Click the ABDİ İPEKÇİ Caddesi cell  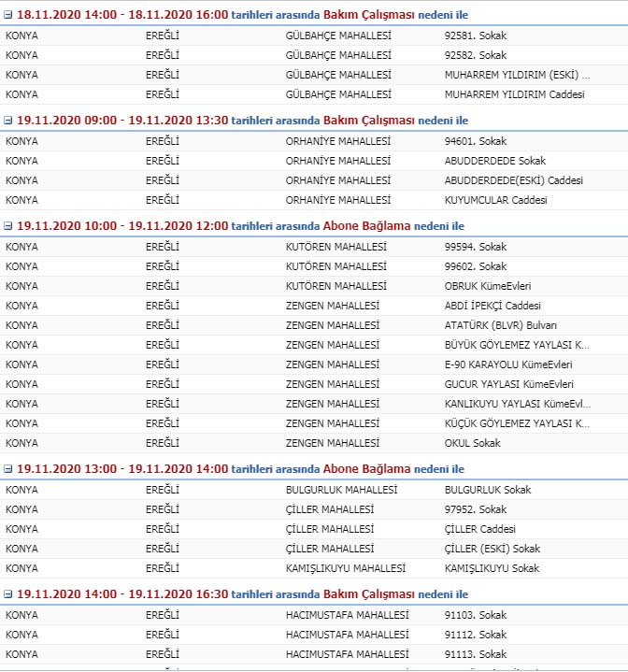492,306
